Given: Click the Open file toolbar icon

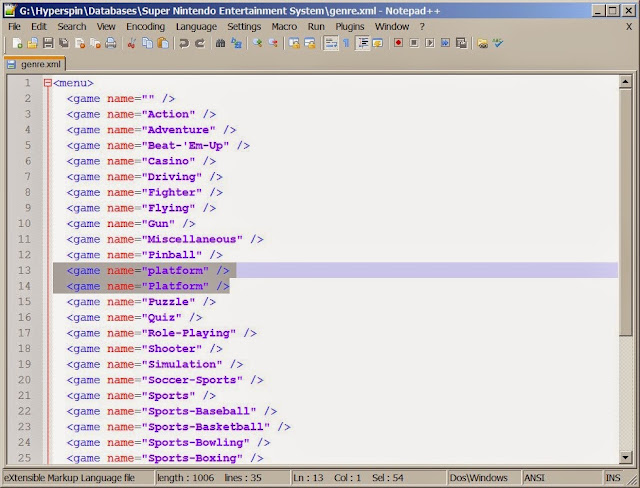Looking at the screenshot, I should [32, 43].
